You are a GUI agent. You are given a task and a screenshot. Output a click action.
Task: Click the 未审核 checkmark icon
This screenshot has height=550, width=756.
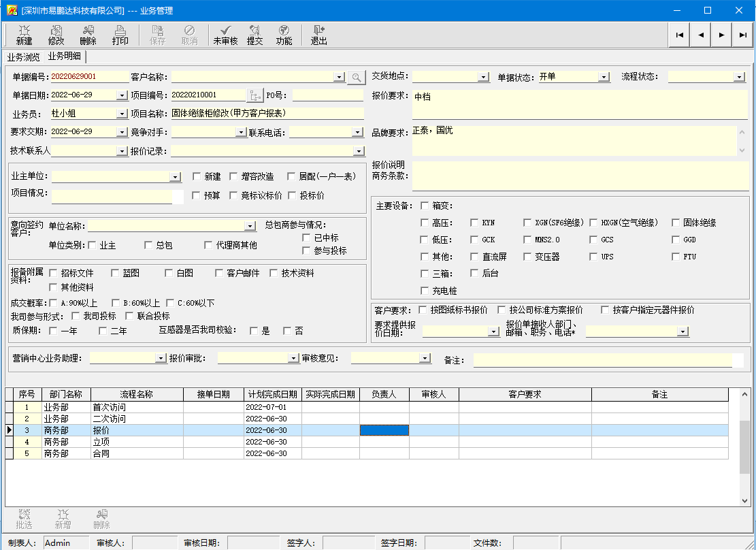225,35
